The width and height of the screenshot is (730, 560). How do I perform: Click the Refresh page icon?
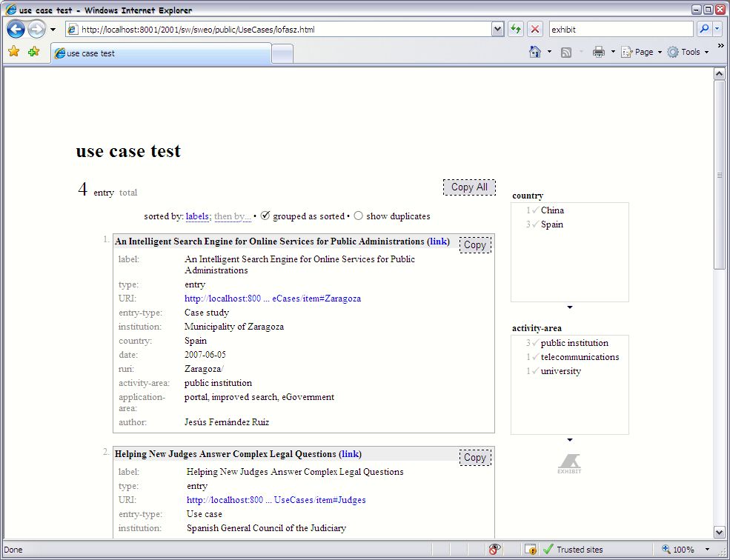click(x=516, y=30)
